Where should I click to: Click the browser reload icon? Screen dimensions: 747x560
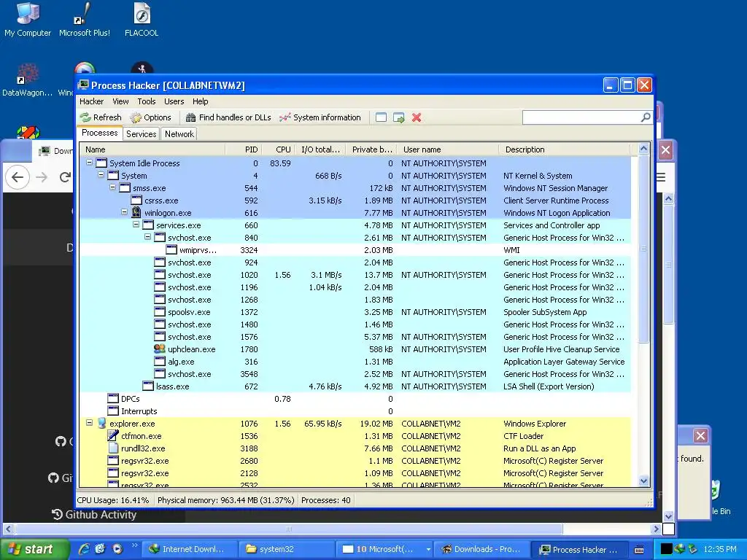pyautogui.click(x=65, y=178)
